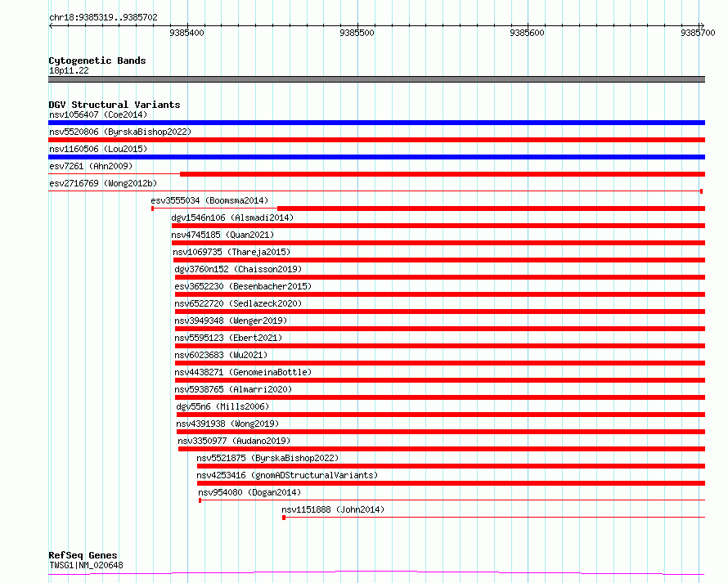Image resolution: width=728 pixels, height=583 pixels.
Task: Select the nsv5520806 (ByrskaBishop2022) label
Action: (120, 132)
